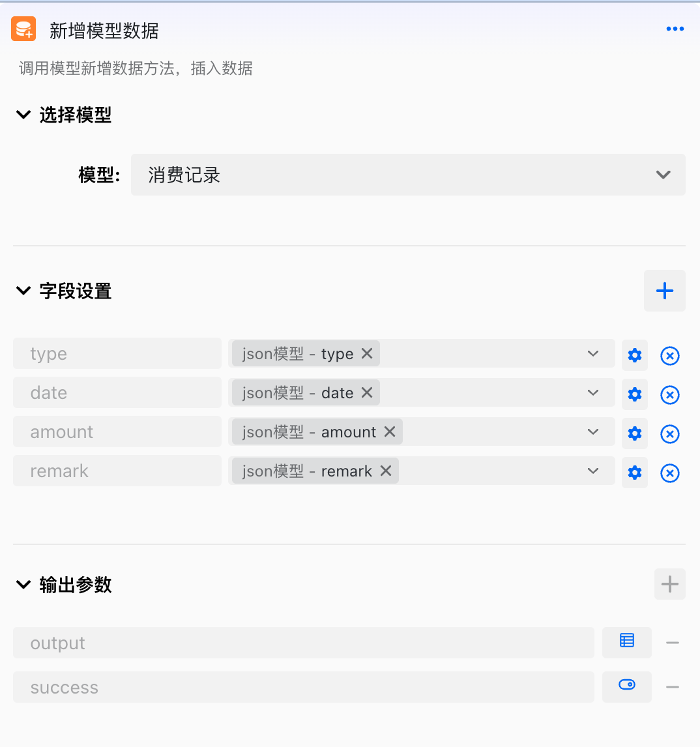Expand the amount field value dropdown
The height and width of the screenshot is (747, 700).
pyautogui.click(x=593, y=432)
